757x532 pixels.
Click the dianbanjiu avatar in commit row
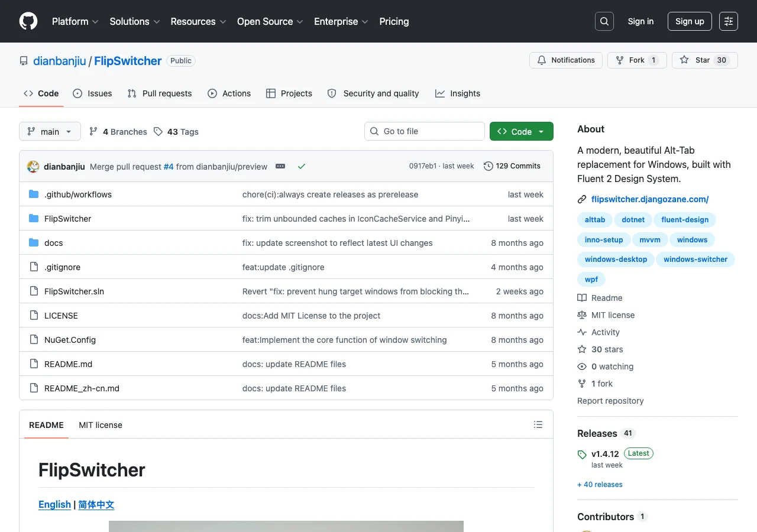[33, 167]
